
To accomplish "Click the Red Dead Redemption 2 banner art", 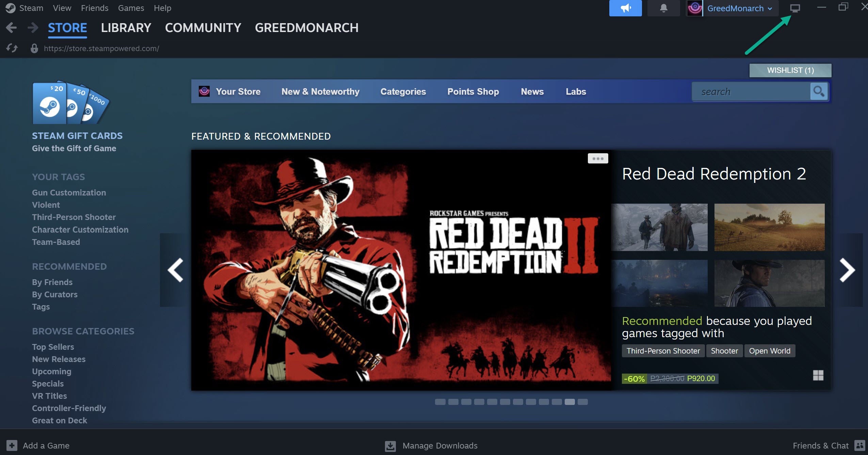I will tap(401, 270).
